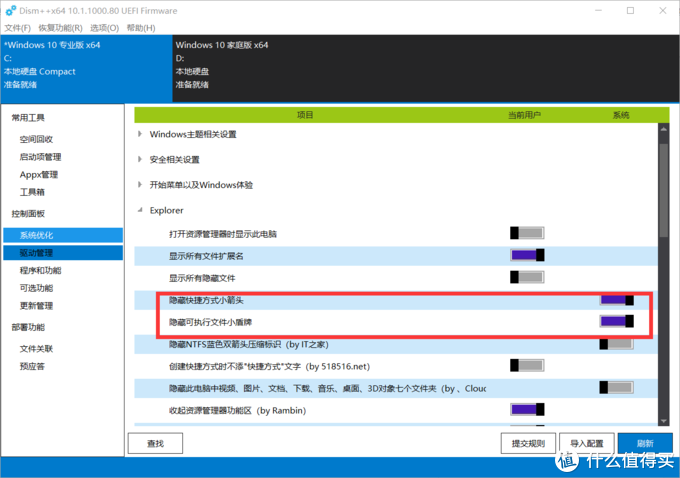Select 驱动管理 in sidebar

[63, 253]
